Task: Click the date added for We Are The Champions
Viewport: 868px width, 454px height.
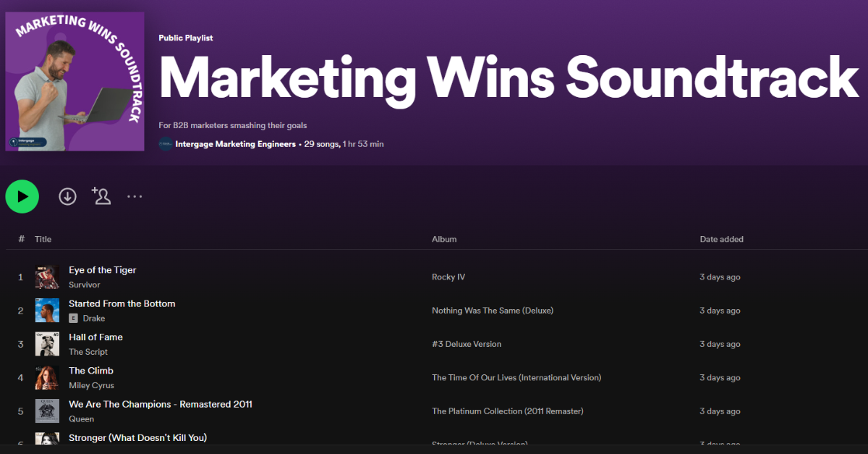Action: tap(720, 411)
